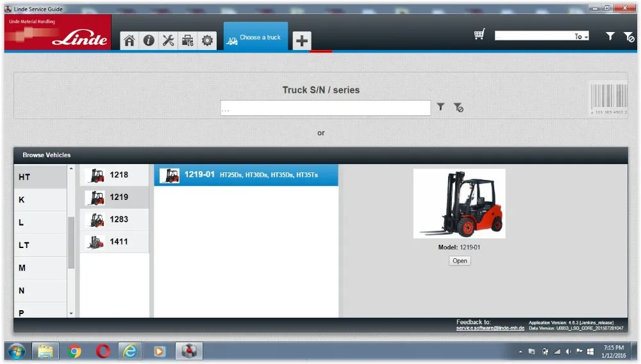Open the Windows Start button
Image resolution: width=641 pixels, height=364 pixels.
pyautogui.click(x=17, y=351)
